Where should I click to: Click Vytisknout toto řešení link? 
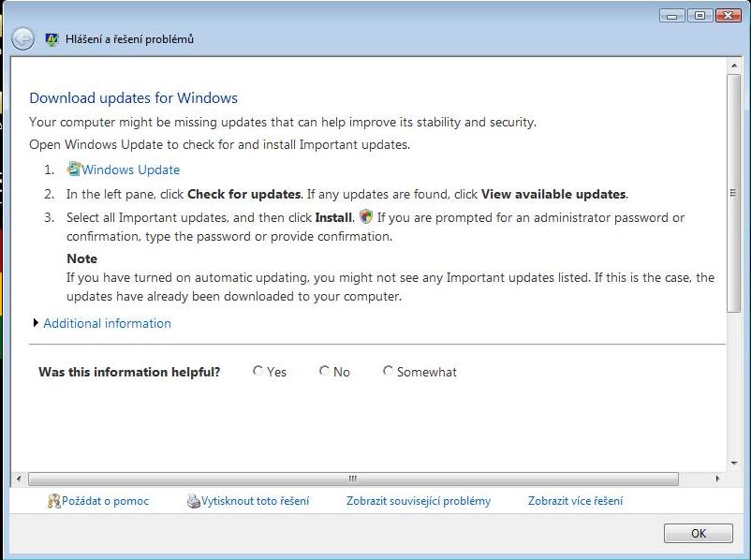point(256,501)
